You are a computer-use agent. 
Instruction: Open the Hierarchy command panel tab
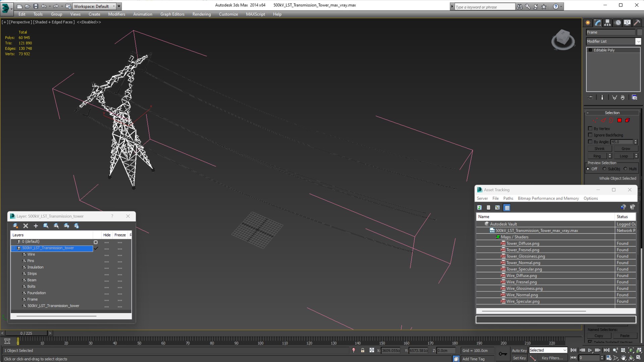point(607,23)
